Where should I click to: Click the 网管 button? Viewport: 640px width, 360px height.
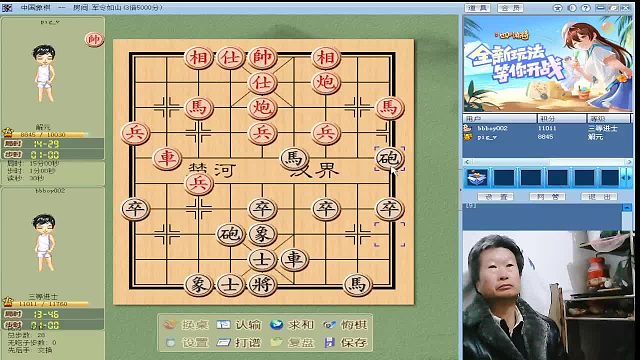547,197
